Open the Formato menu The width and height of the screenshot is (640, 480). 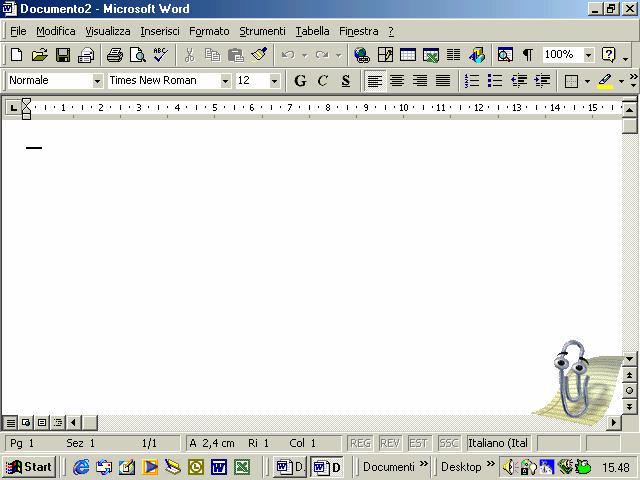(209, 31)
